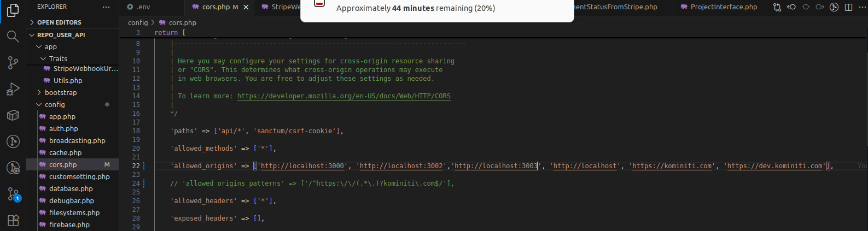Collapse the REPO_USER_API root folder

pos(61,35)
